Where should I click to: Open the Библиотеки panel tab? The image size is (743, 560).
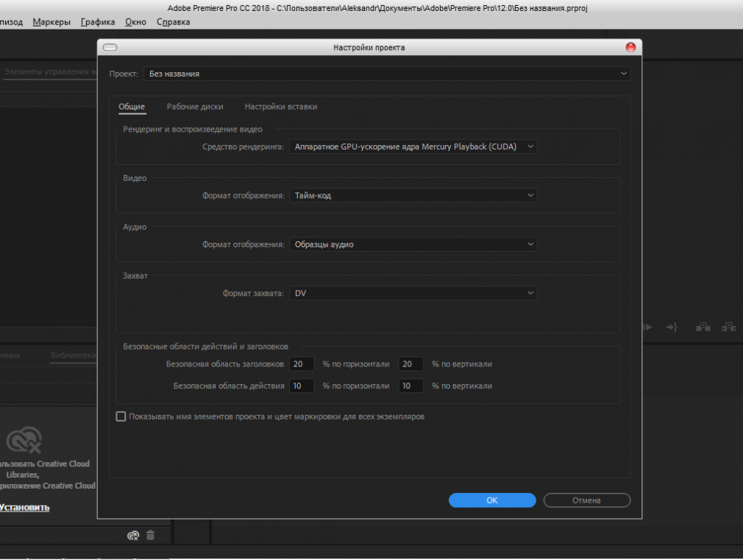74,355
